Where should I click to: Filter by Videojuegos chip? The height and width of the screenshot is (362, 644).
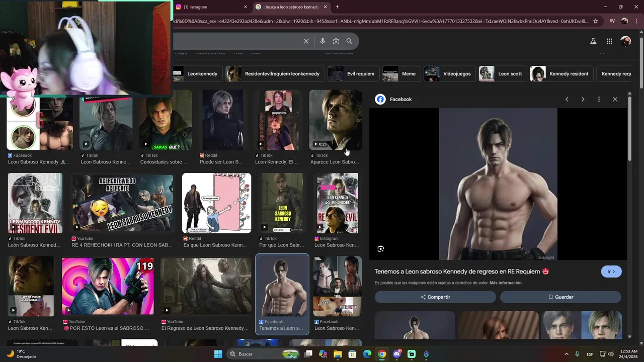[450, 74]
